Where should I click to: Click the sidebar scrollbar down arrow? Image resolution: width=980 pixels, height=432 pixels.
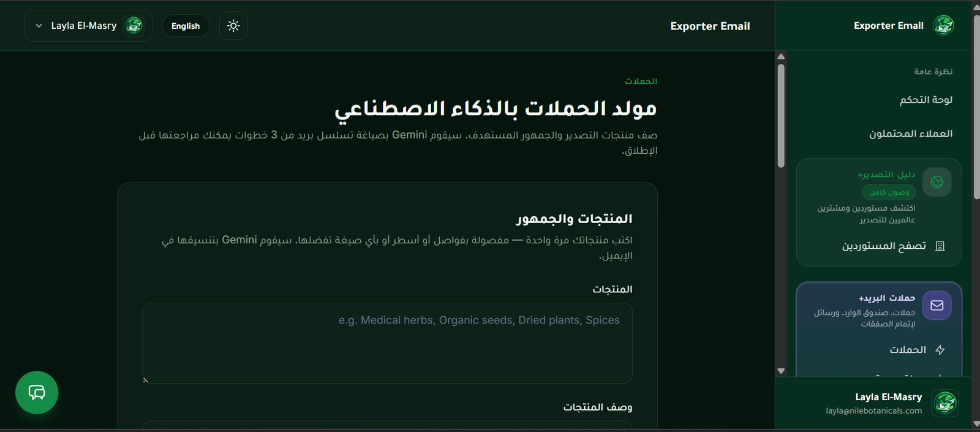point(781,371)
